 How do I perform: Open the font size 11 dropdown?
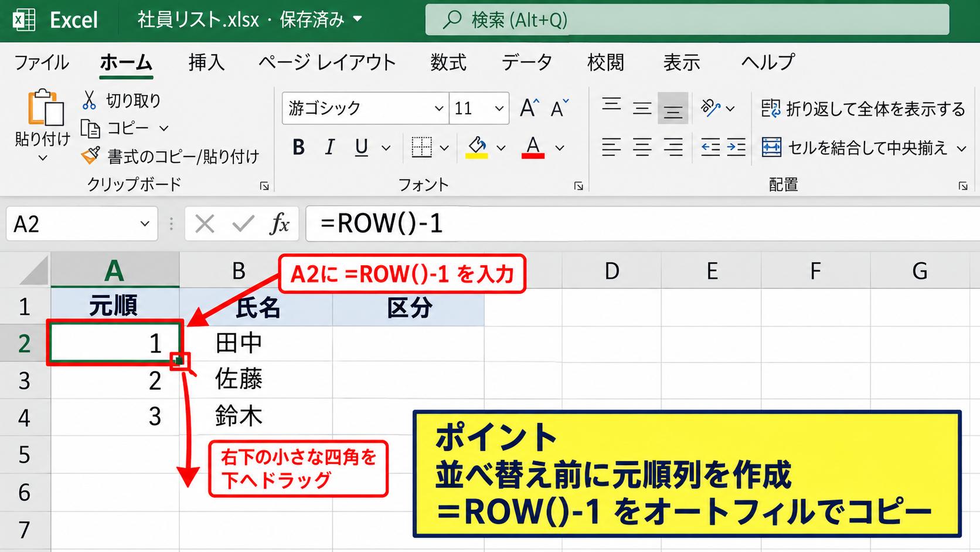click(499, 109)
